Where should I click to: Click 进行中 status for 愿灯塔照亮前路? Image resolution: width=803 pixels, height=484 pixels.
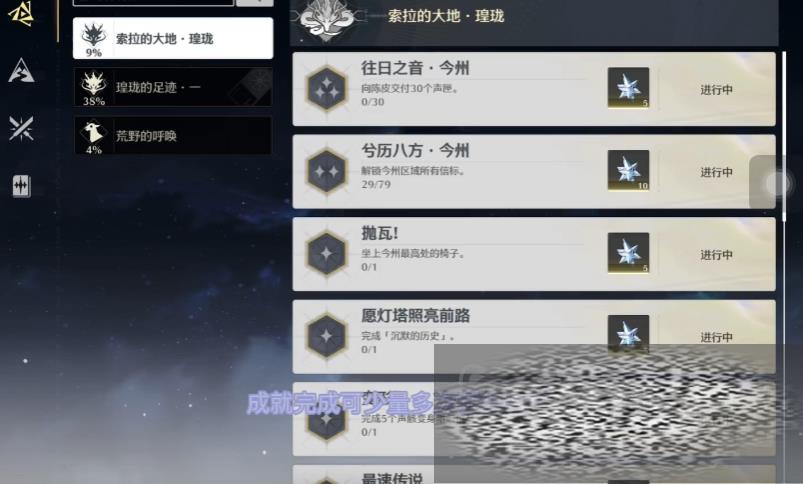(716, 337)
